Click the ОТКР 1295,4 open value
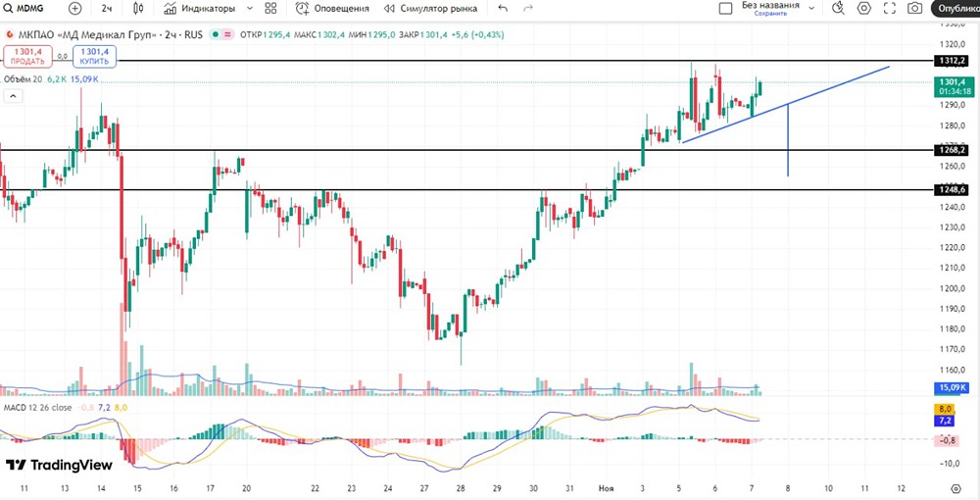Screen dimensions: 980x500 click(267, 35)
